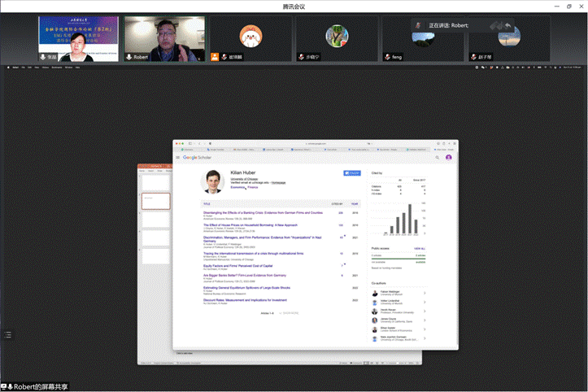Image resolution: width=588 pixels, height=392 pixels.
Task: Click the microphone icon beside Robert's name
Action: 130,57
